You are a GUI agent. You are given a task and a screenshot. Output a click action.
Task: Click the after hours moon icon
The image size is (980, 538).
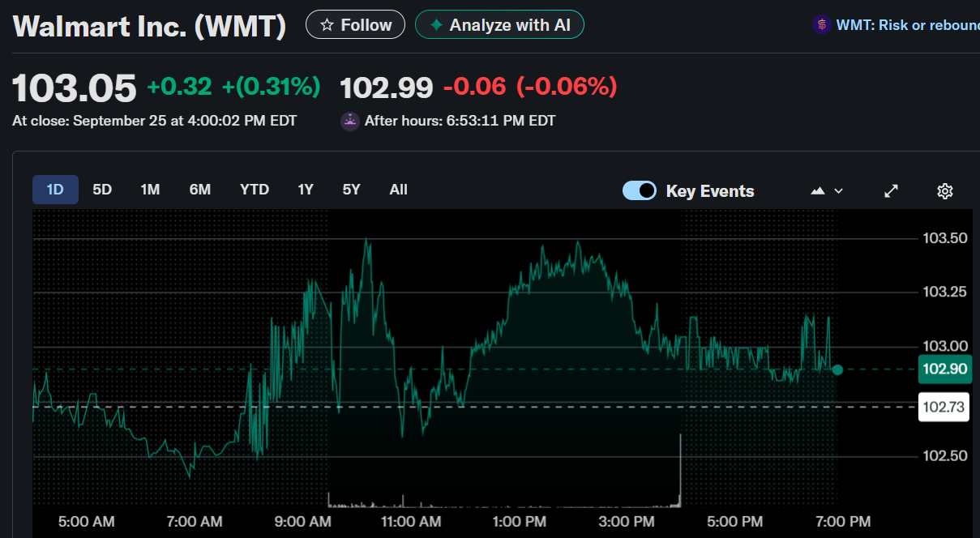click(350, 122)
